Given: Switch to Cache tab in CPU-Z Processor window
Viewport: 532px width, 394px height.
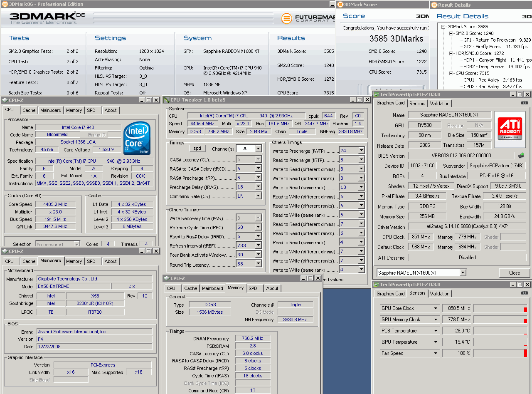Looking at the screenshot, I should [x=29, y=110].
